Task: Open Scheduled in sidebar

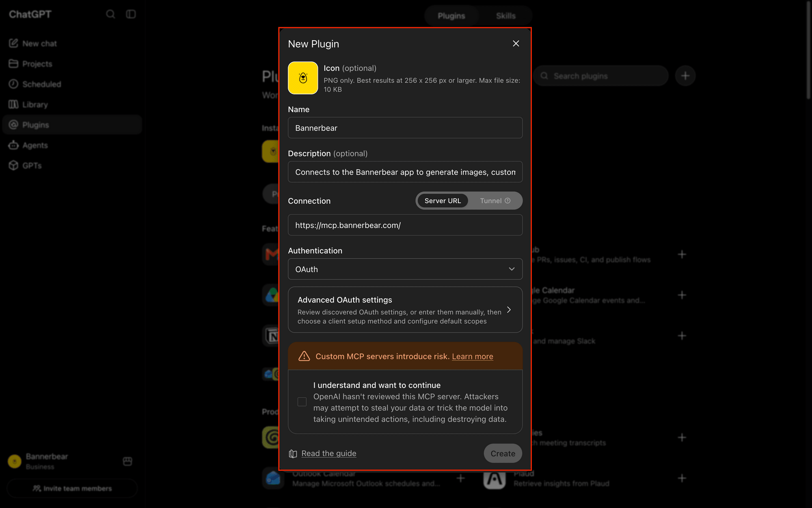Action: click(x=72, y=84)
